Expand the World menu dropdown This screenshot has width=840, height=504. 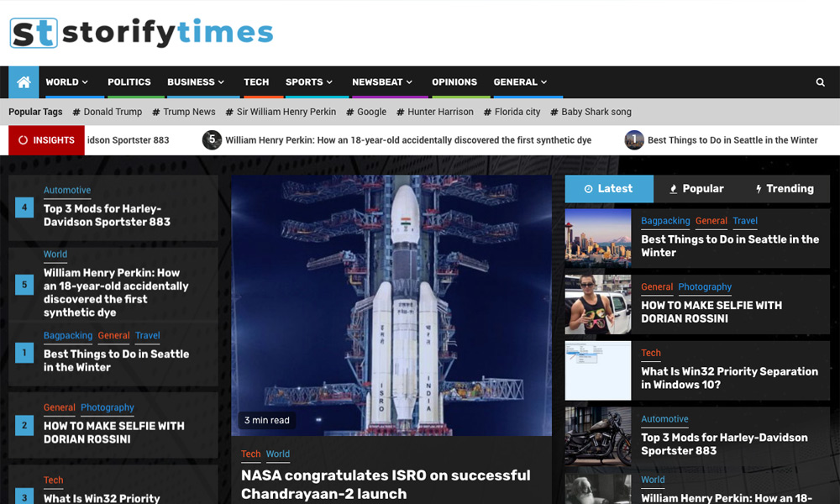(67, 82)
